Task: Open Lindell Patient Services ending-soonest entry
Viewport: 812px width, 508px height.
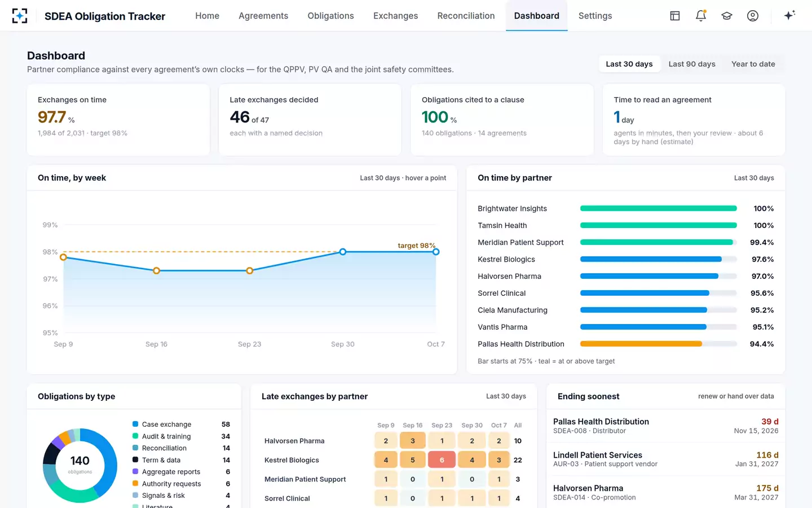Action: click(x=665, y=459)
